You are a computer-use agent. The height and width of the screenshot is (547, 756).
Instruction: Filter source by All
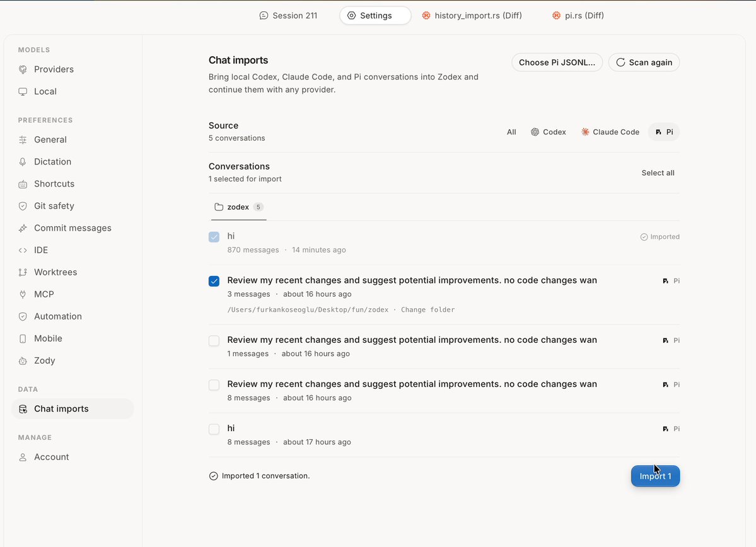coord(511,132)
